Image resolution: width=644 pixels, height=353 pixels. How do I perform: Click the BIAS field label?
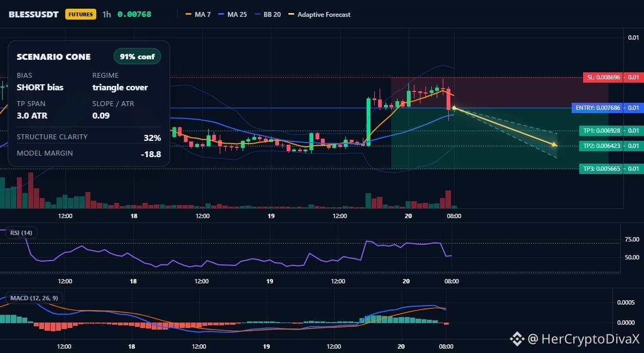click(24, 75)
